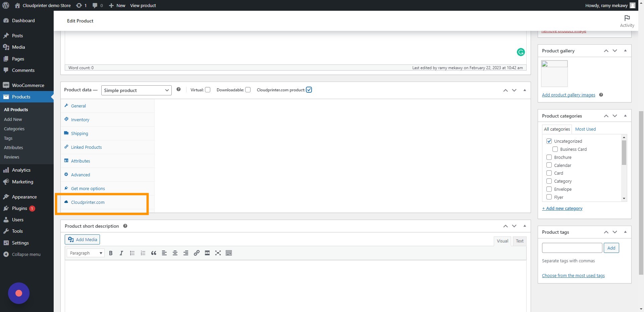Collapse the admin menu
The width and height of the screenshot is (644, 312).
click(x=27, y=254)
